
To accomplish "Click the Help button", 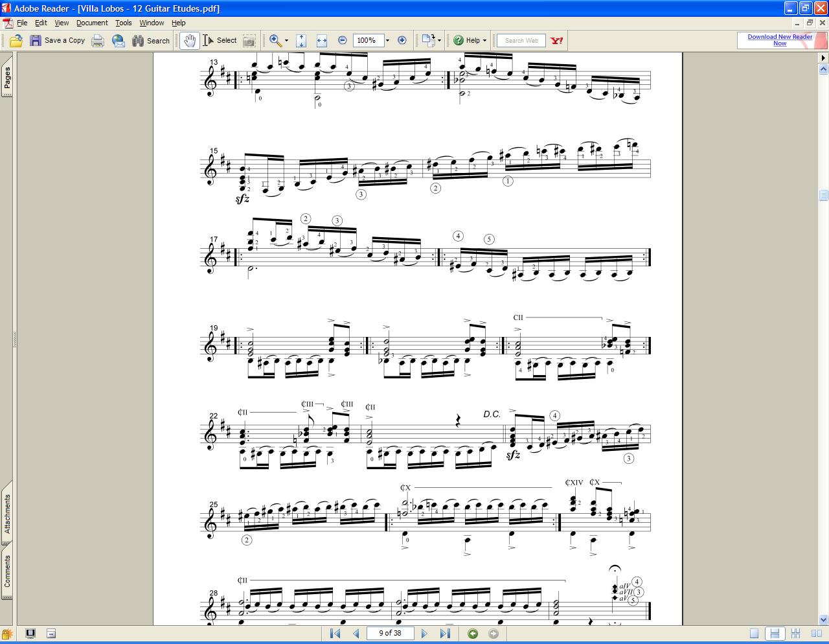I will coord(467,40).
